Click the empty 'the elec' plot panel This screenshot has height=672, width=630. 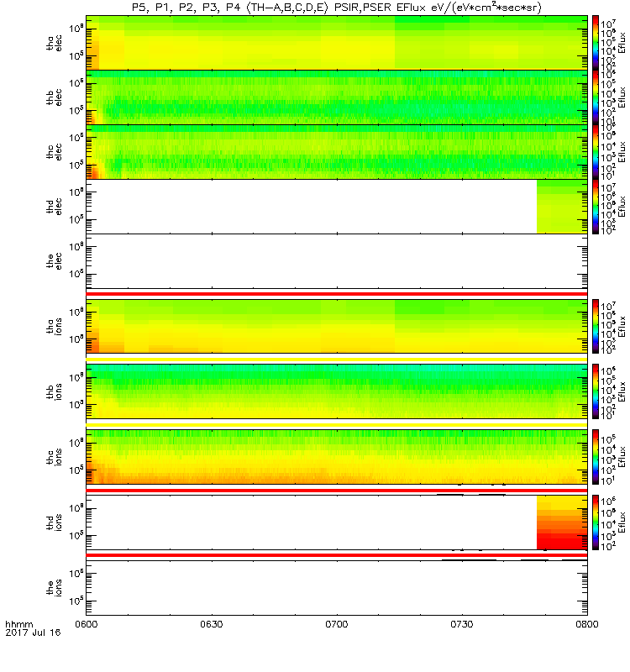(337, 261)
